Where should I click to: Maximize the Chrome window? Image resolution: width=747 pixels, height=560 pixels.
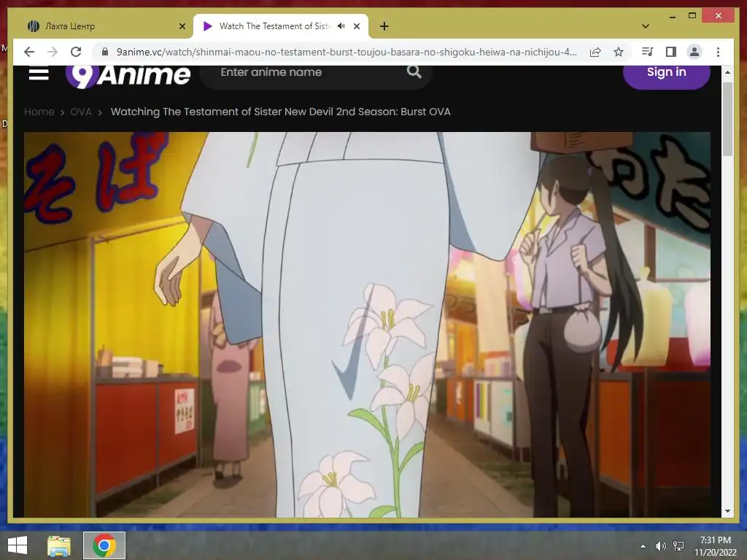pos(692,16)
